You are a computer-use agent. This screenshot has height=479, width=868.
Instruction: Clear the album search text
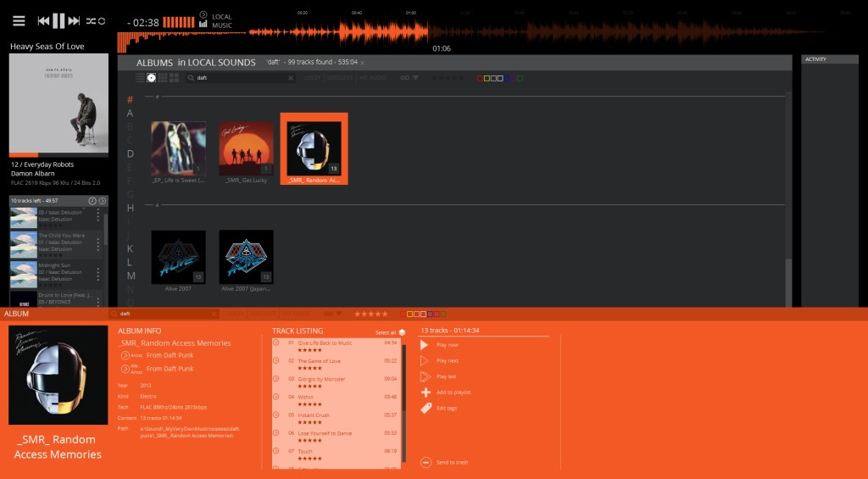click(x=291, y=78)
